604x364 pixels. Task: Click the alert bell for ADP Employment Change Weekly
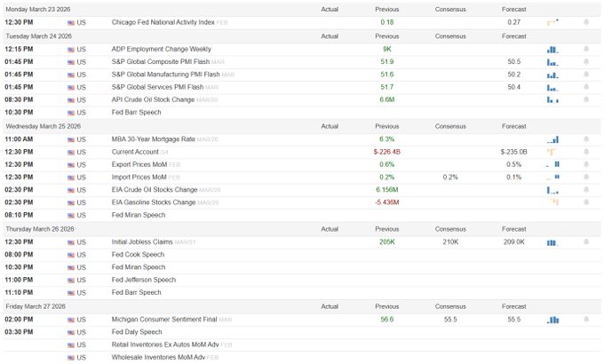pos(586,50)
